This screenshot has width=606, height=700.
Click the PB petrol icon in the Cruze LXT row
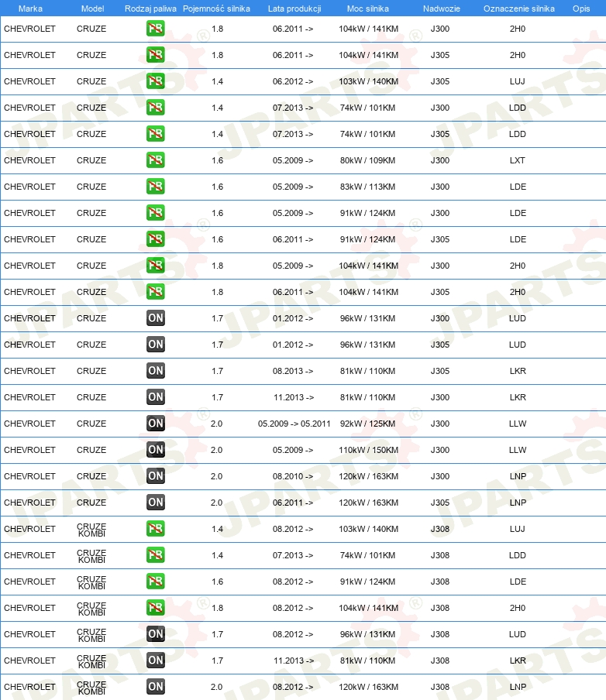pyautogui.click(x=156, y=160)
